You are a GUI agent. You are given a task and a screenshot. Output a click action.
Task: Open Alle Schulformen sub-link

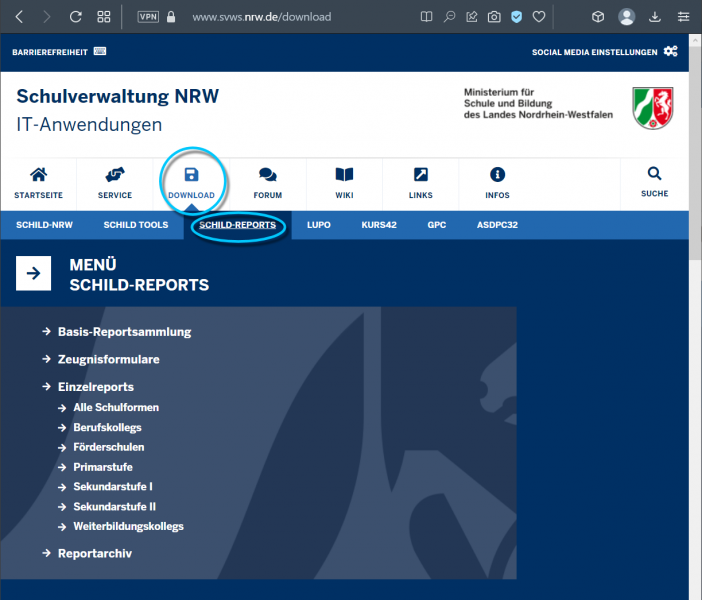(116, 407)
